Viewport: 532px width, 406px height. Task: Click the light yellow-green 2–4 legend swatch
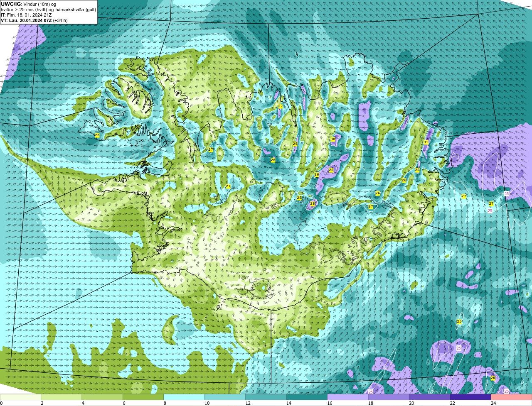click(62, 397)
